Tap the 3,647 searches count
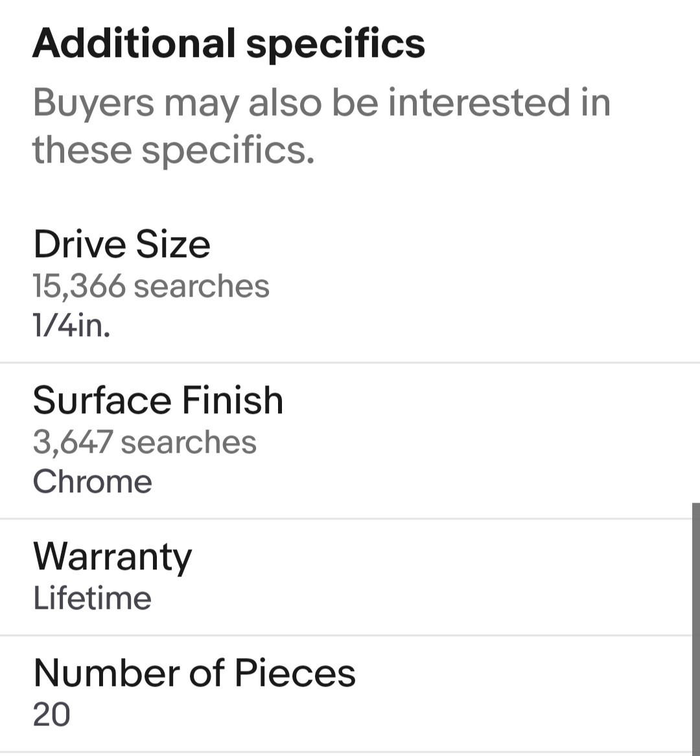 145,442
